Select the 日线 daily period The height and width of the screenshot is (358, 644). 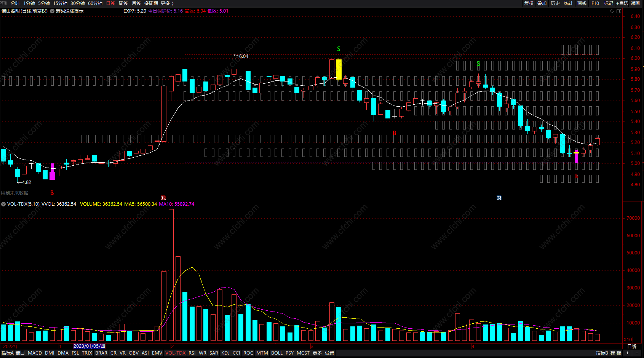pyautogui.click(x=110, y=3)
